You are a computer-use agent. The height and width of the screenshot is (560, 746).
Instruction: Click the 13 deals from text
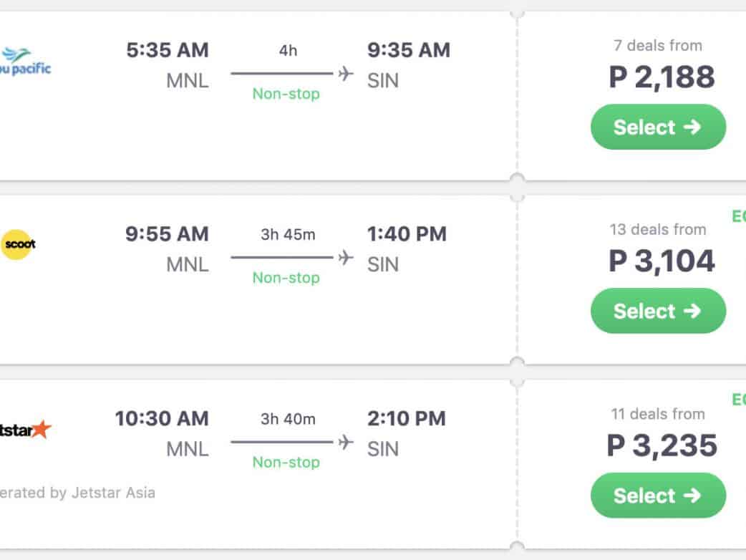pyautogui.click(x=657, y=230)
